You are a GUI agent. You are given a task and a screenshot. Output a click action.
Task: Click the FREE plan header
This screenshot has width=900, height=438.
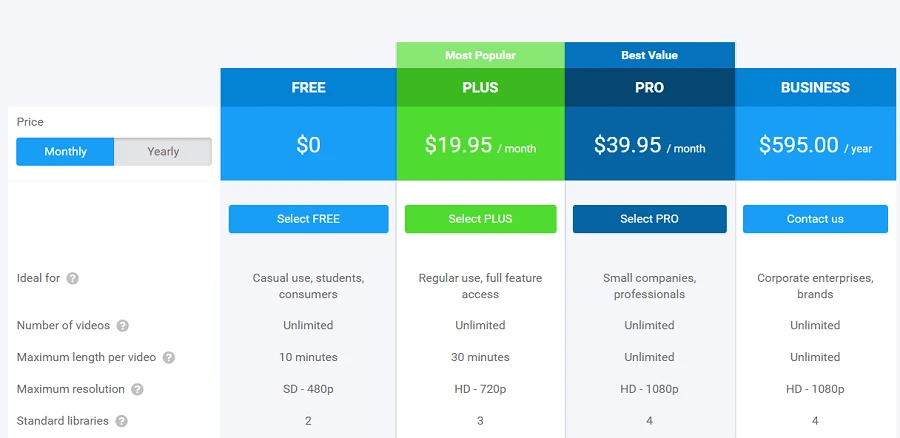308,87
